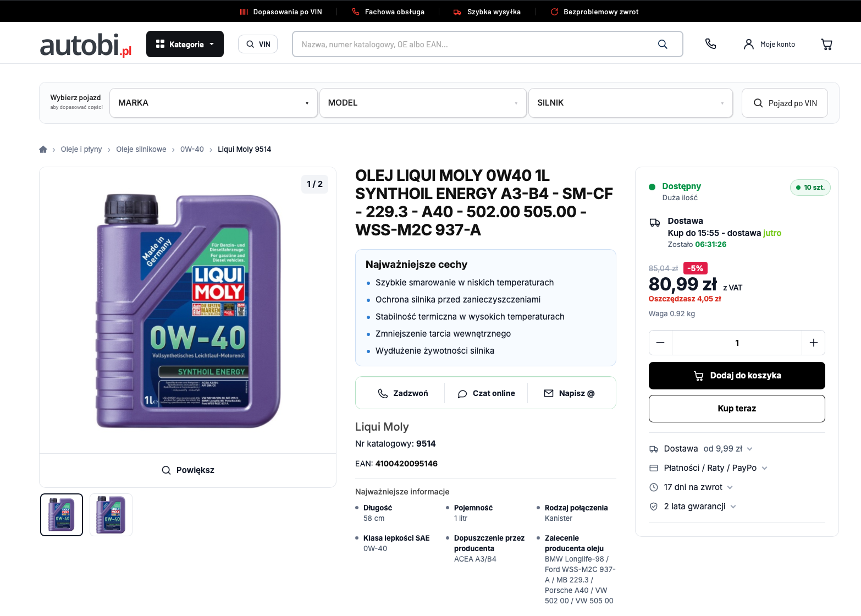The width and height of the screenshot is (861, 616).
Task: Expand the MARKA vehicle dropdown
Action: tap(213, 103)
